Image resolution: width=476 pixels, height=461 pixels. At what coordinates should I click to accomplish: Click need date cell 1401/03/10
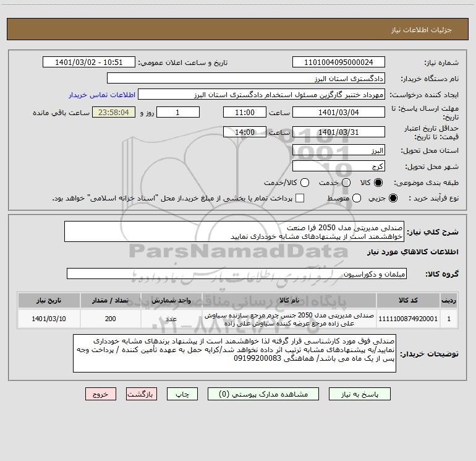click(x=49, y=319)
